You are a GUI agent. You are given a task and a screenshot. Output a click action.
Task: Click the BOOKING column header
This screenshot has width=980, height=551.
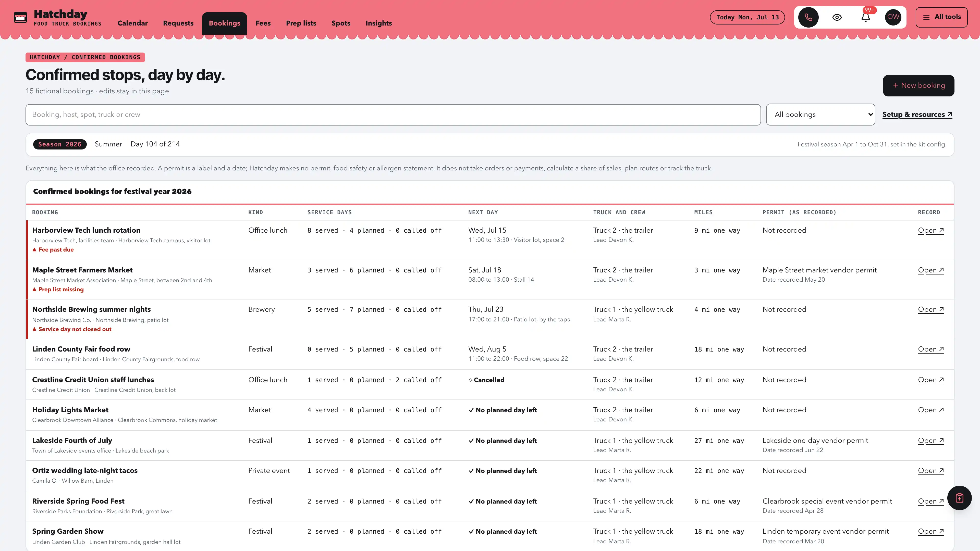click(45, 212)
